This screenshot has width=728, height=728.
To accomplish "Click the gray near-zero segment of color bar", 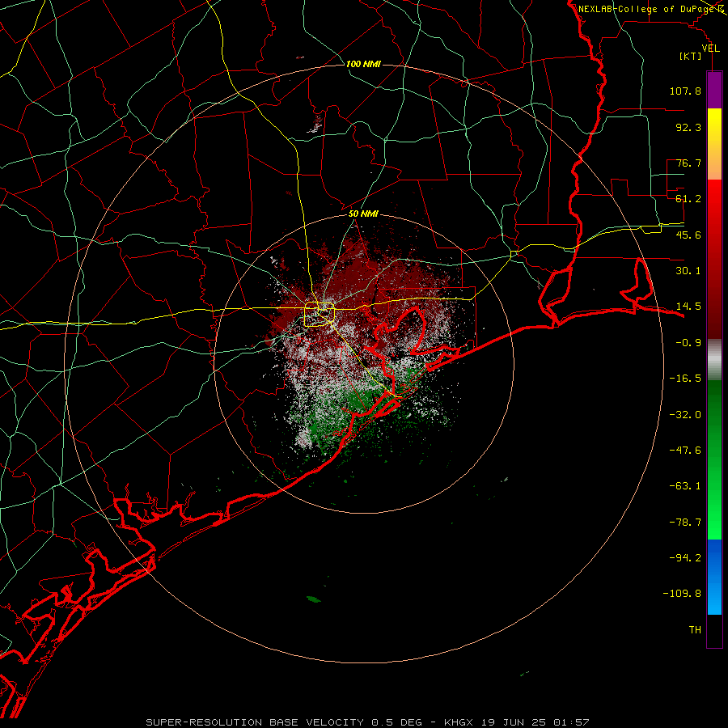I will (x=714, y=360).
